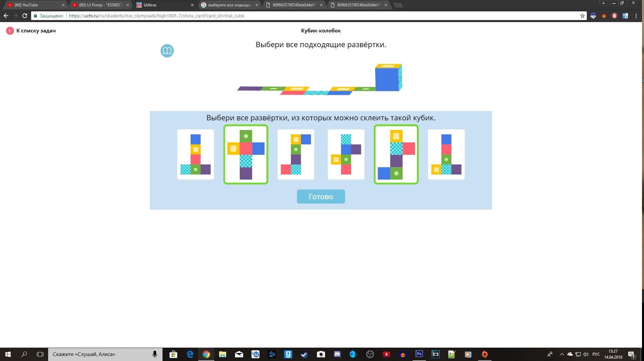Open a new browser tab

[398, 5]
